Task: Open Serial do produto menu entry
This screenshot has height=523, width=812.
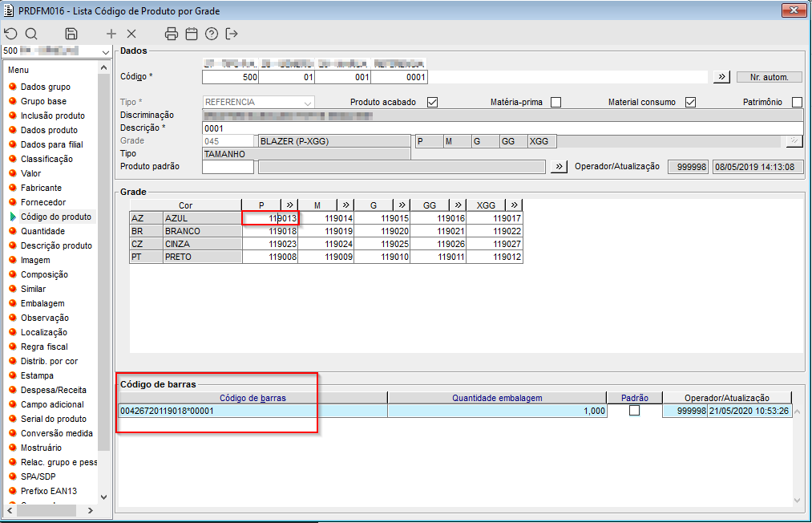Action: (x=54, y=419)
